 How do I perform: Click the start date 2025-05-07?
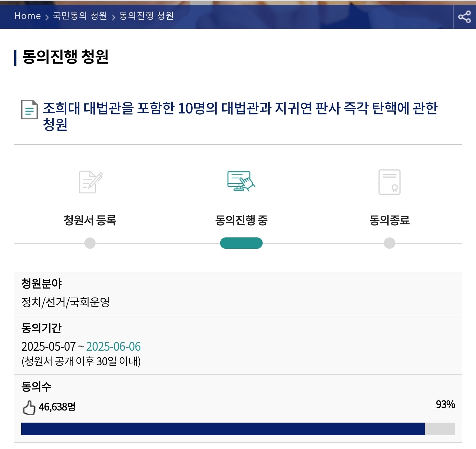point(48,347)
